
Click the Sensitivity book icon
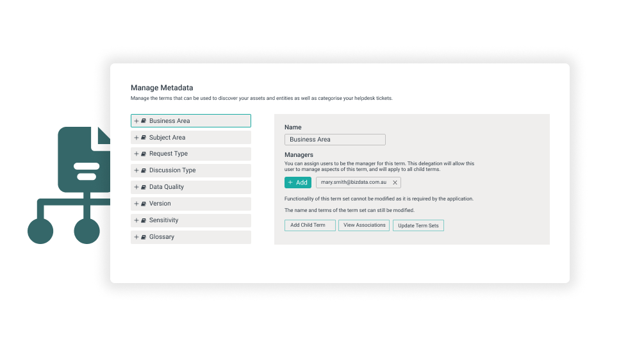[144, 220]
